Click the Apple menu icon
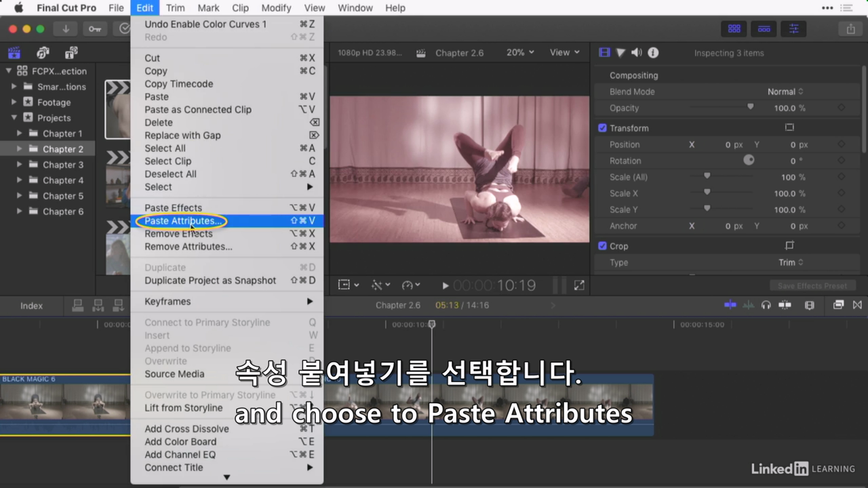868x488 pixels. (x=18, y=8)
